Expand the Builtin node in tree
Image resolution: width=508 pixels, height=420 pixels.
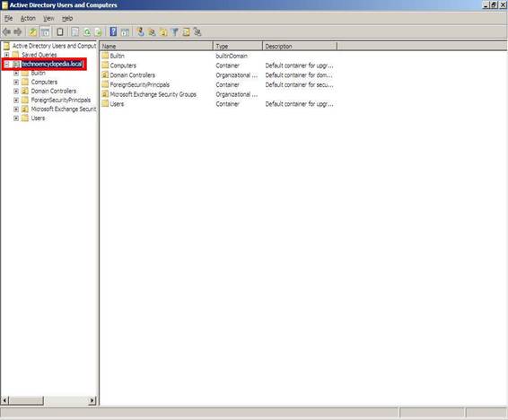tap(16, 74)
